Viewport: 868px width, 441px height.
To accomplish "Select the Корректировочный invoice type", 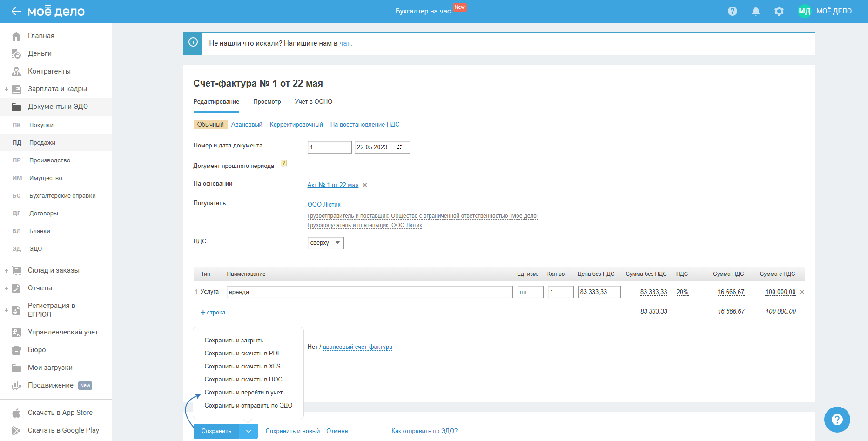I will pos(296,125).
